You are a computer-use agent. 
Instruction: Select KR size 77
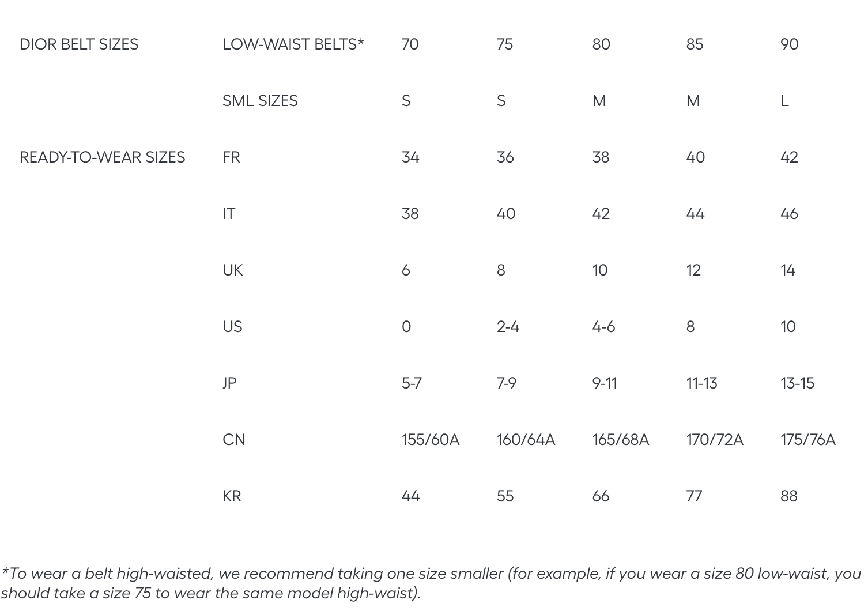(x=694, y=496)
